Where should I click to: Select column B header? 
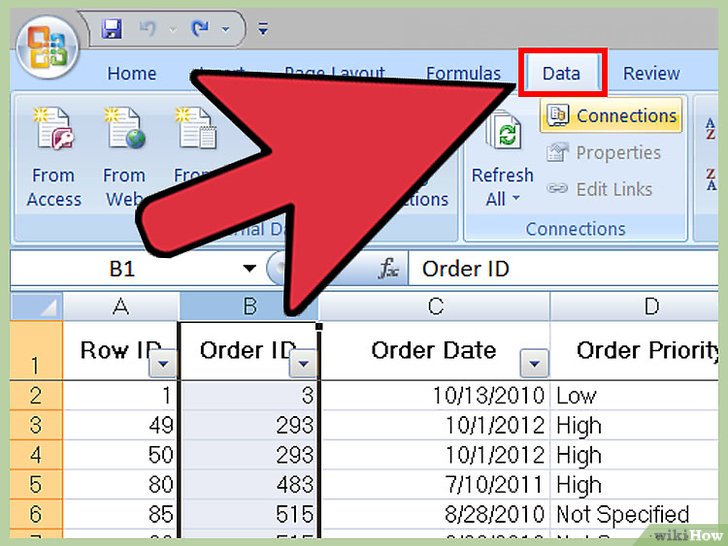(x=249, y=306)
